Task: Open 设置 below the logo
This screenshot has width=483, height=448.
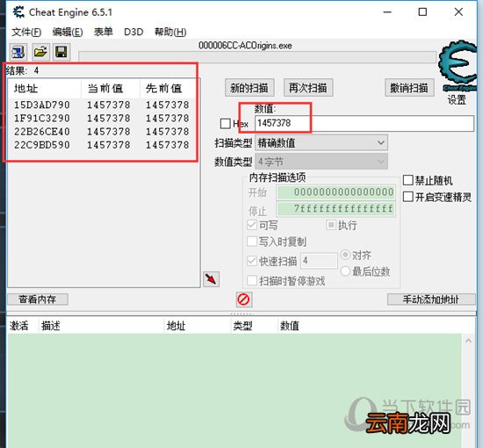Action: [x=457, y=99]
